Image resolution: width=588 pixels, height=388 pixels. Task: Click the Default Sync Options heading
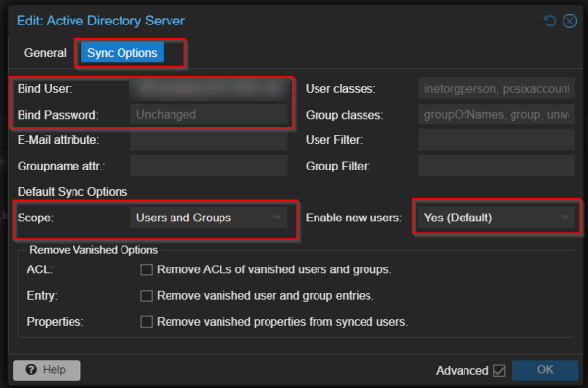(73, 192)
